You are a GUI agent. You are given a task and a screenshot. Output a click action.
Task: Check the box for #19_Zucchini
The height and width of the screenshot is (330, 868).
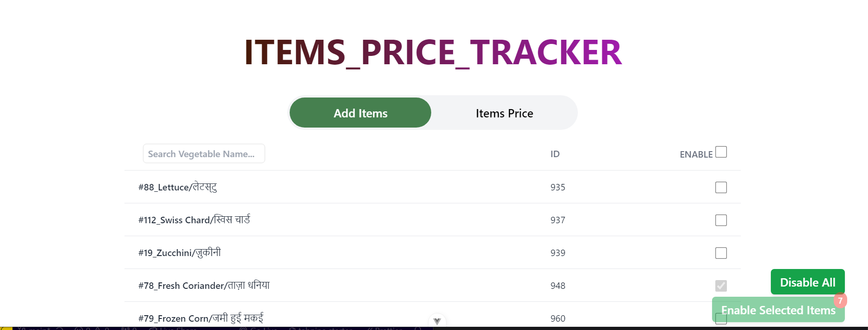click(x=721, y=253)
